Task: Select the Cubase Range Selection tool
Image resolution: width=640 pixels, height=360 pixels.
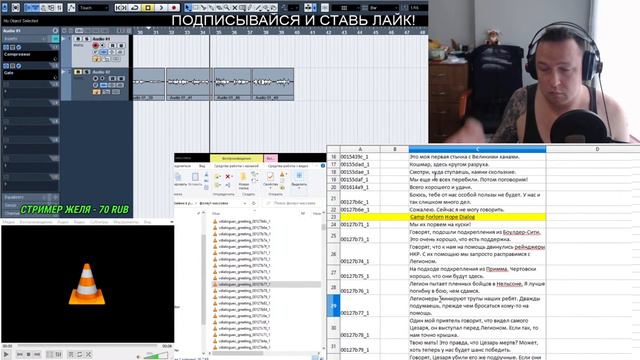Action: [x=196, y=7]
